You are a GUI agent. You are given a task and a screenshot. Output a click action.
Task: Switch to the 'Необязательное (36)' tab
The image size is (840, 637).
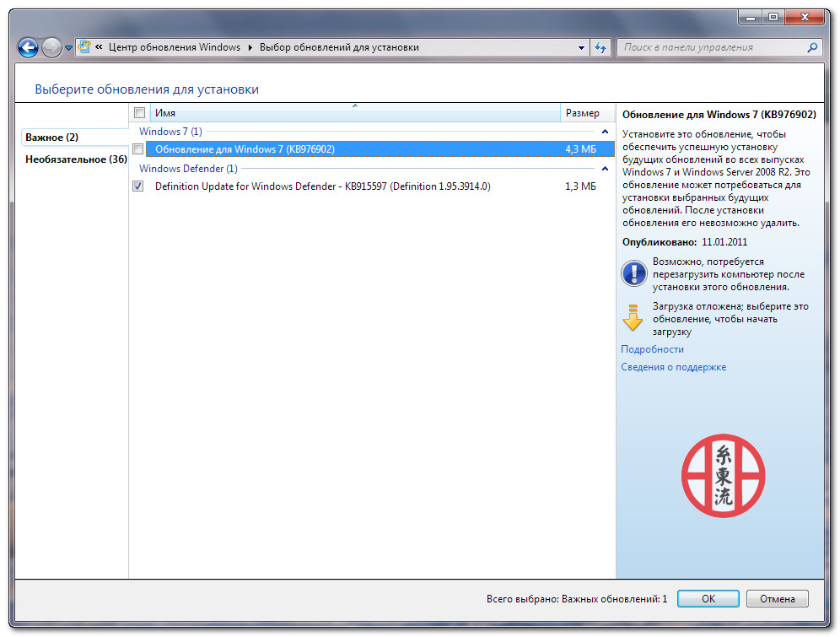click(76, 159)
